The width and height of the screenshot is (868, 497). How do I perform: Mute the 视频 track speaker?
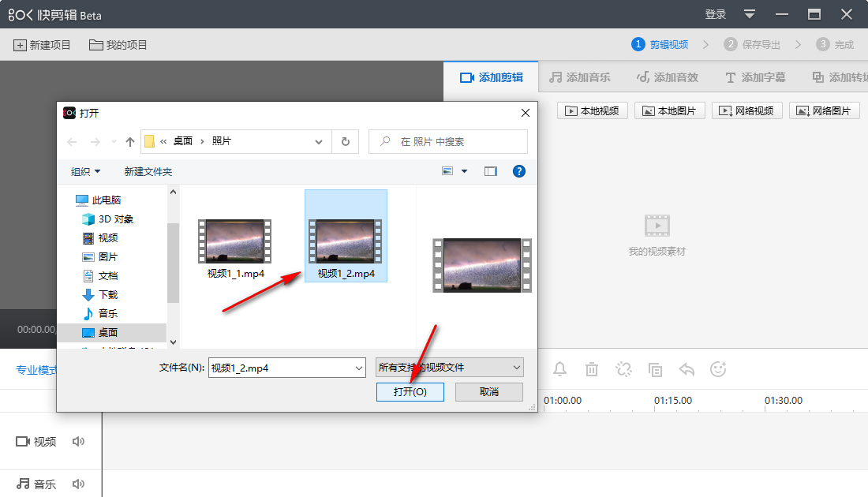[78, 441]
